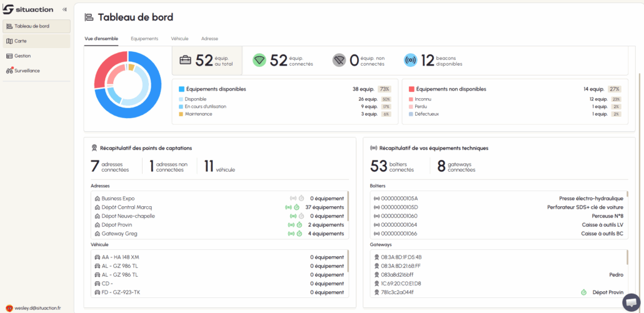Screen dimensions: 644x313
Task: Select the 52 équip. au total card
Action: pos(207,61)
